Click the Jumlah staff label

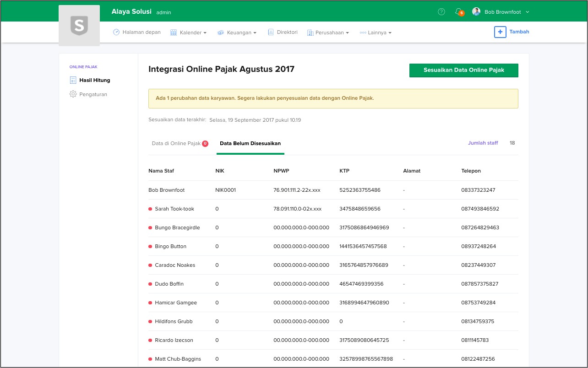tap(483, 143)
